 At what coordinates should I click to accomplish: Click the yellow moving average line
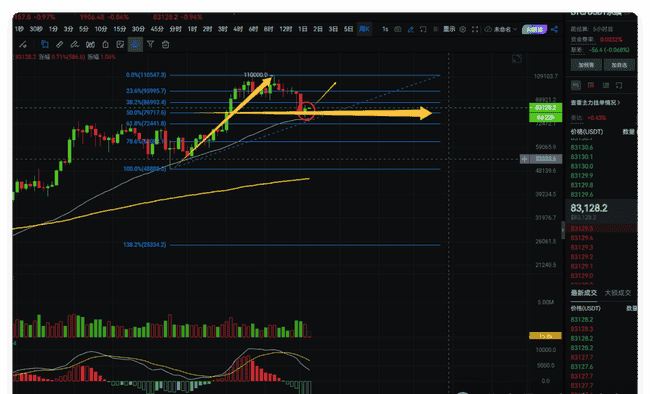(166, 199)
